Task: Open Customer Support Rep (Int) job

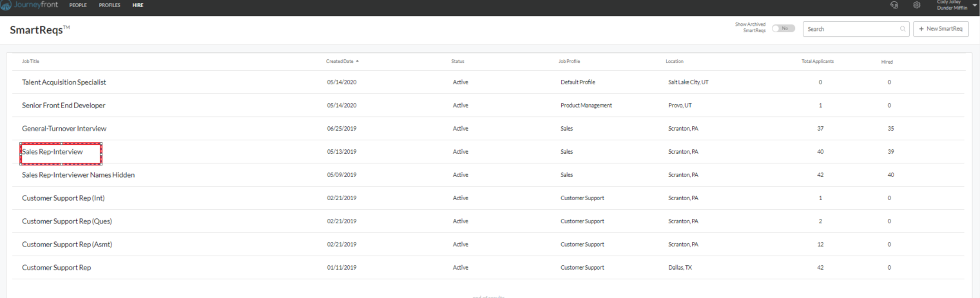Action: click(x=63, y=198)
